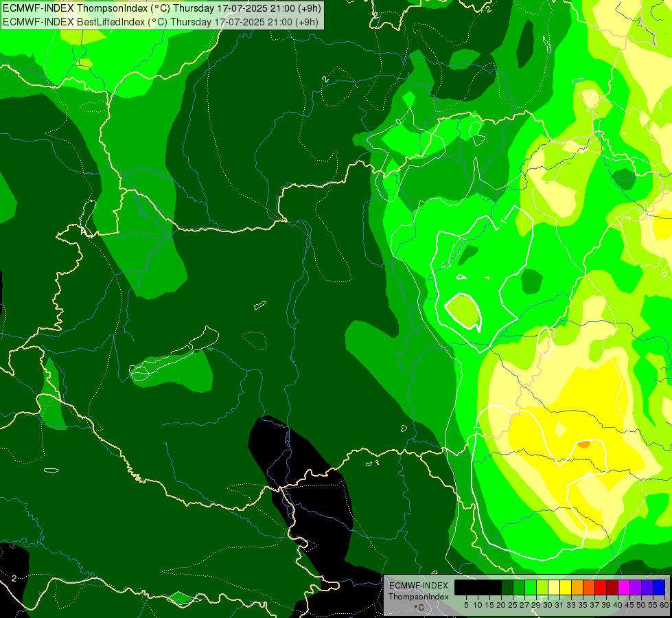Click legend tick value 27
This screenshot has height=618, width=672.
tap(524, 605)
